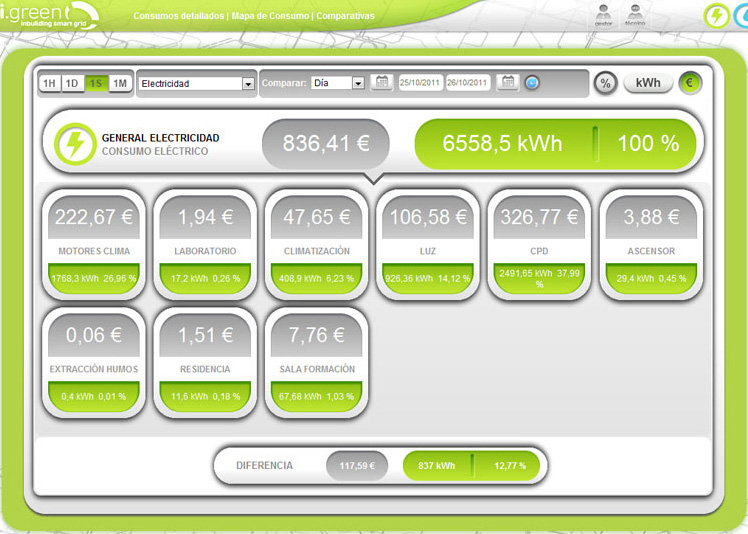Toggle the euro currency display

690,83
